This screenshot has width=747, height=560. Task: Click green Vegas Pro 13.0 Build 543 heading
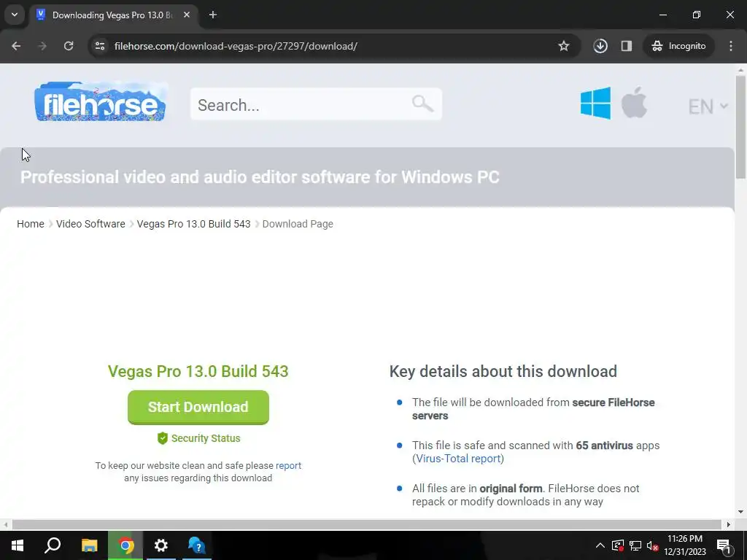[x=198, y=371]
